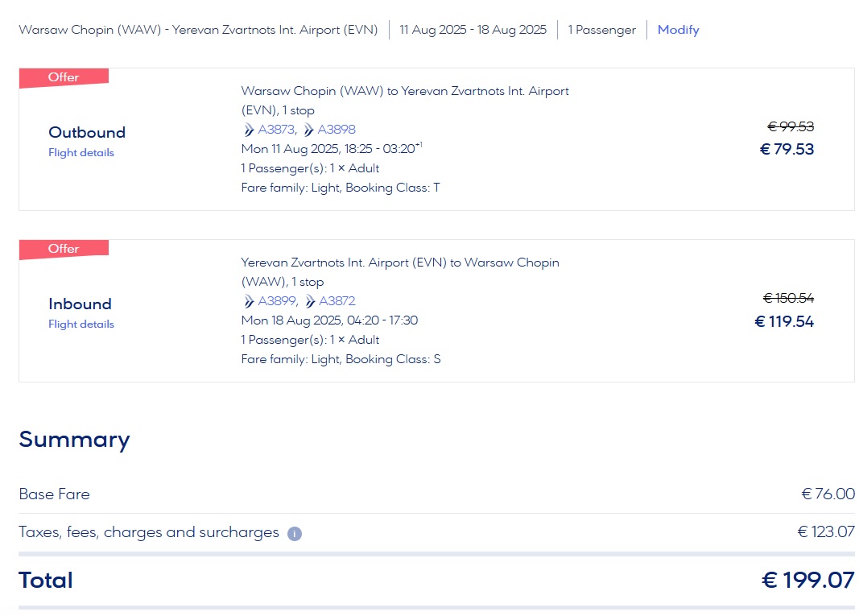Click the Aegean logo beside A3872
Image resolution: width=859 pixels, height=616 pixels.
[310, 301]
